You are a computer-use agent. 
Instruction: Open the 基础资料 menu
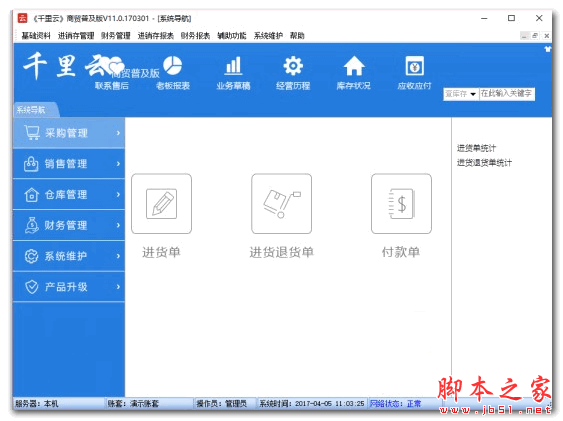(x=36, y=36)
